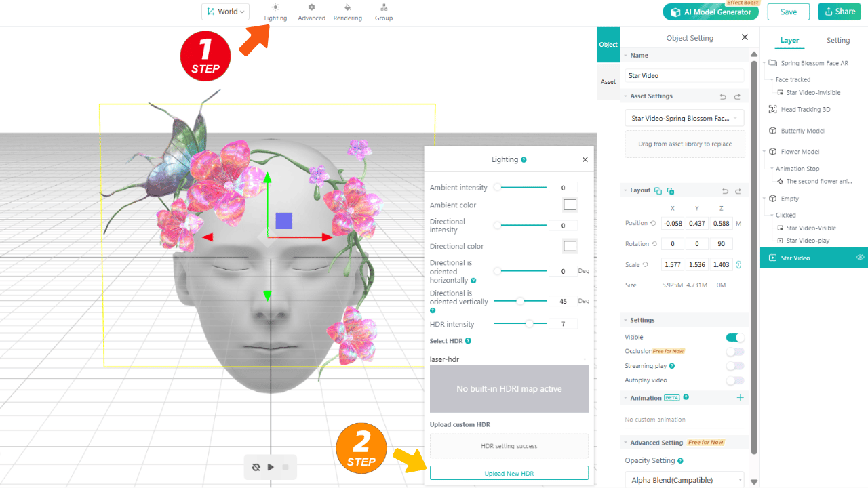Open the Group tool
Screen dimensions: 868x488
[384, 12]
